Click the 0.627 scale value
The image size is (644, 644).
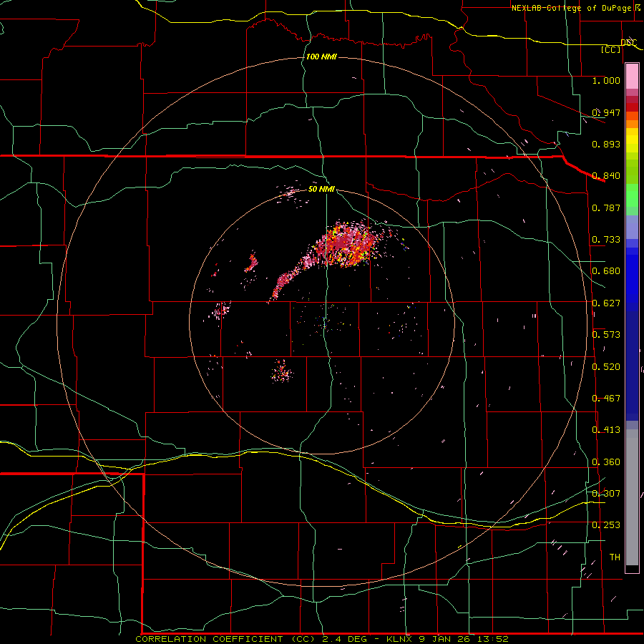(606, 303)
